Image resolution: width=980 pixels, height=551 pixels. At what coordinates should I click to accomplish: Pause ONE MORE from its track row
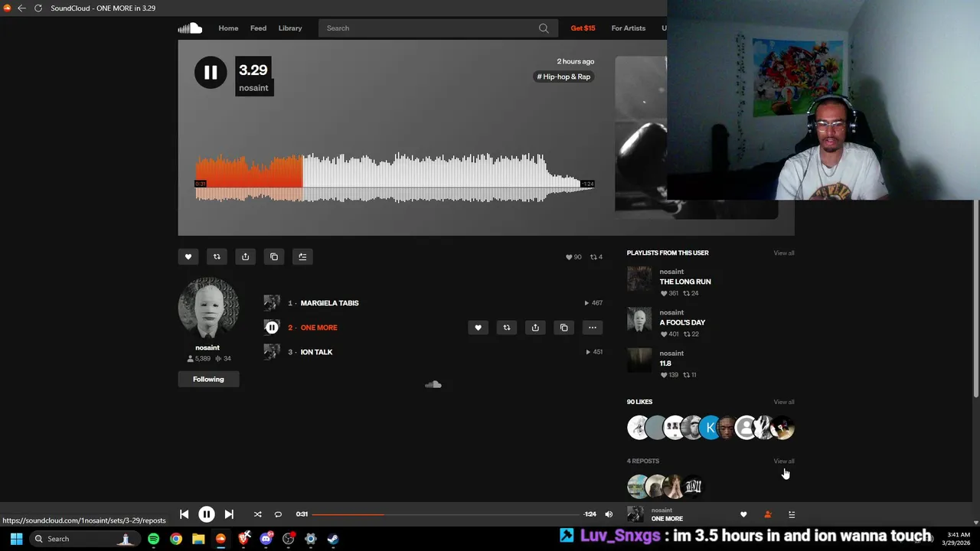(272, 328)
